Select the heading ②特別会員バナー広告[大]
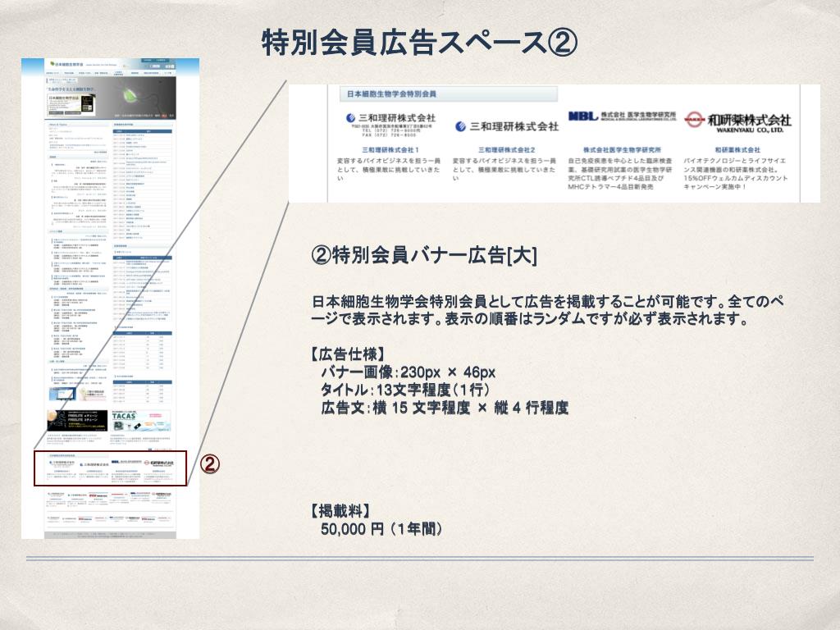Viewport: 840px width, 630px height. (424, 256)
